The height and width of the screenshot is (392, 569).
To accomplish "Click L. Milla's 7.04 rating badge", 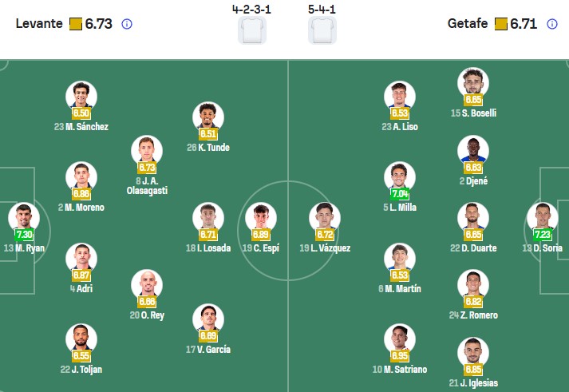I will pyautogui.click(x=400, y=194).
